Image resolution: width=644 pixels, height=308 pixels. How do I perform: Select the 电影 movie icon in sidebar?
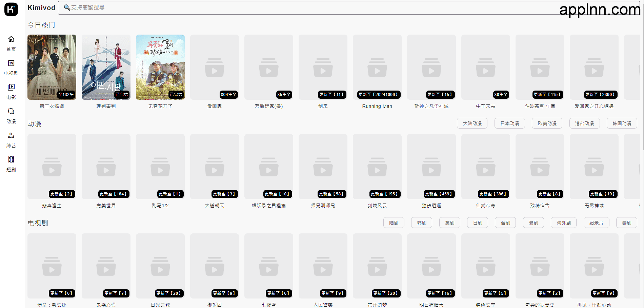[11, 88]
